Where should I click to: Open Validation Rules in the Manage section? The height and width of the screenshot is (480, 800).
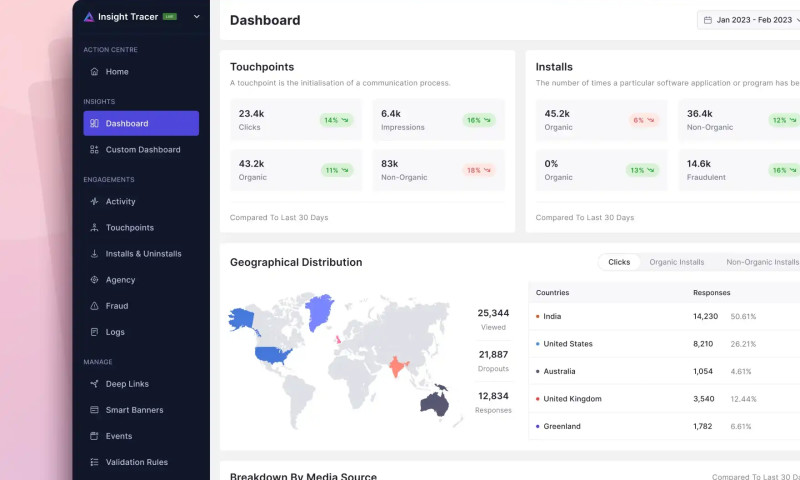click(136, 462)
